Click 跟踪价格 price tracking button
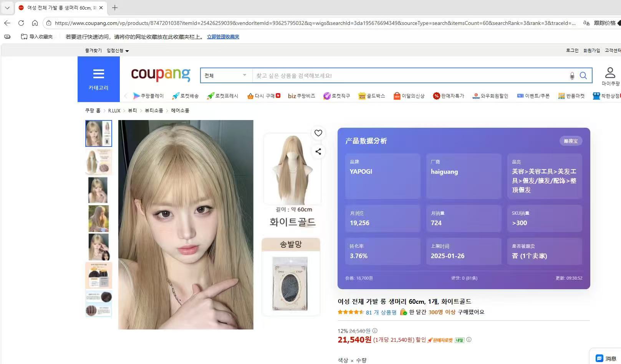This screenshot has height=364, width=621. (605, 23)
